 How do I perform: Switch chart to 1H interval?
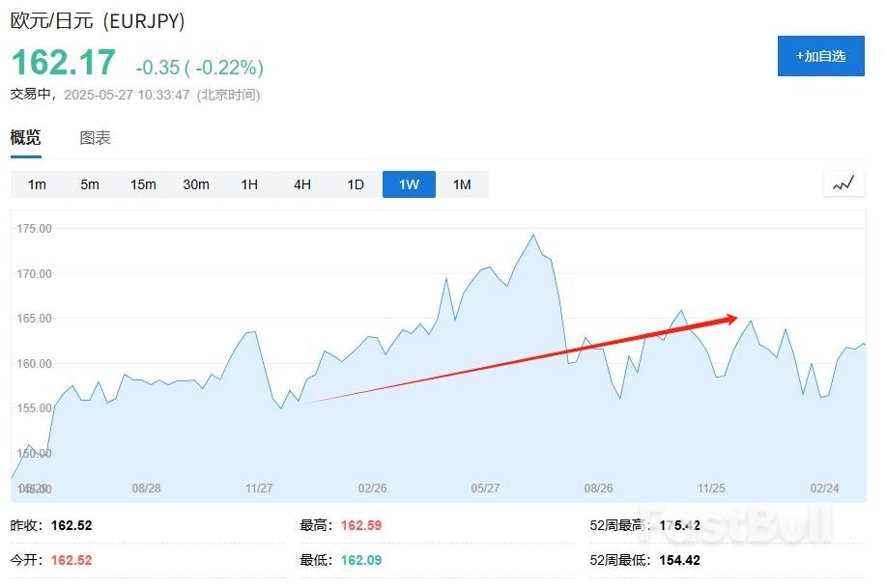coord(248,183)
